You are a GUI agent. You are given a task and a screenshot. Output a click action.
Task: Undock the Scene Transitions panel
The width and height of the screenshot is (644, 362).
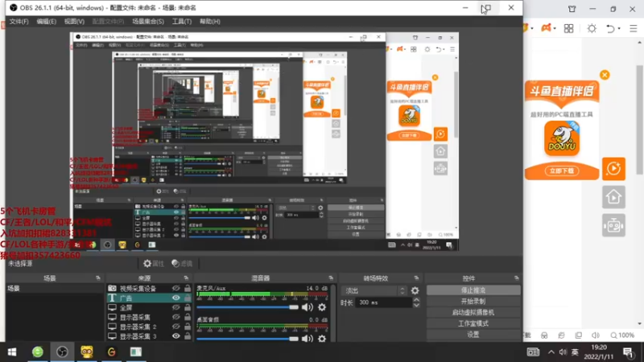(416, 278)
